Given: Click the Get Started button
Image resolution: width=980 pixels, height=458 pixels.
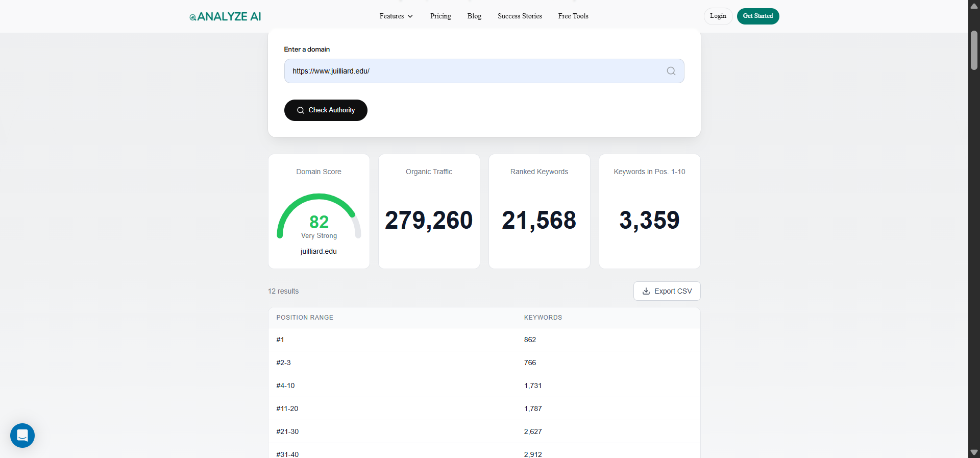Looking at the screenshot, I should [758, 16].
